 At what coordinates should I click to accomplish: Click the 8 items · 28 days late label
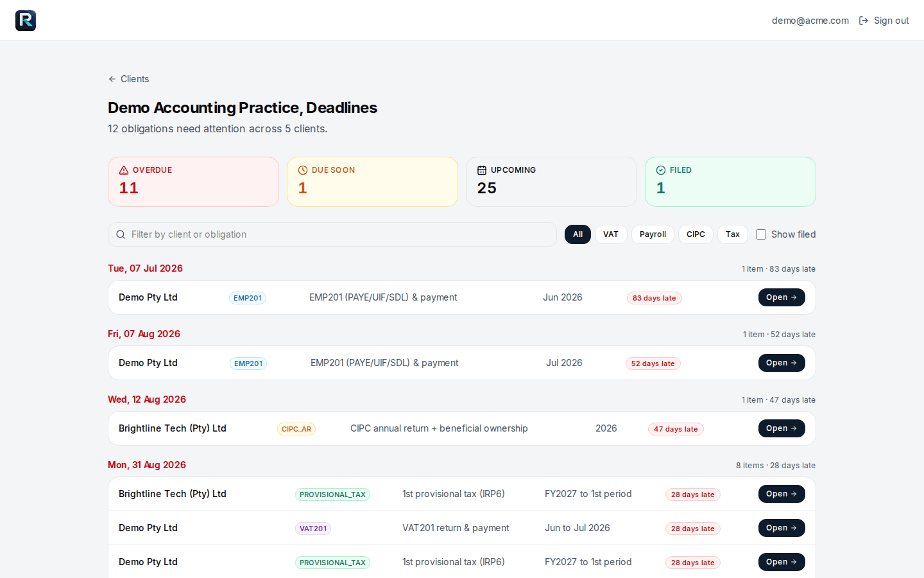pos(776,466)
